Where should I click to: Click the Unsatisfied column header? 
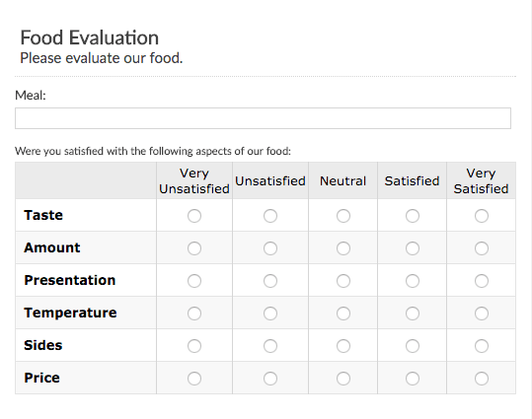(270, 181)
